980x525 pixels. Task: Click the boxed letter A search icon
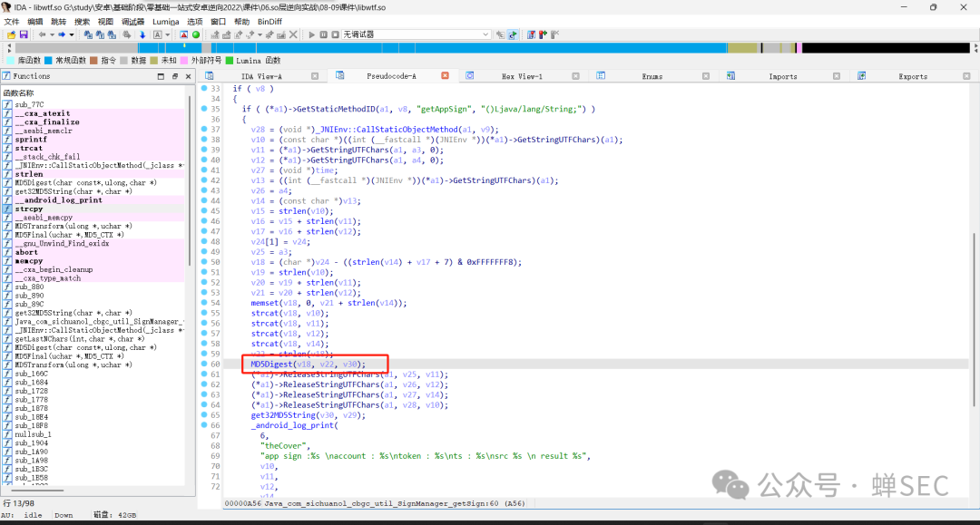click(158, 34)
